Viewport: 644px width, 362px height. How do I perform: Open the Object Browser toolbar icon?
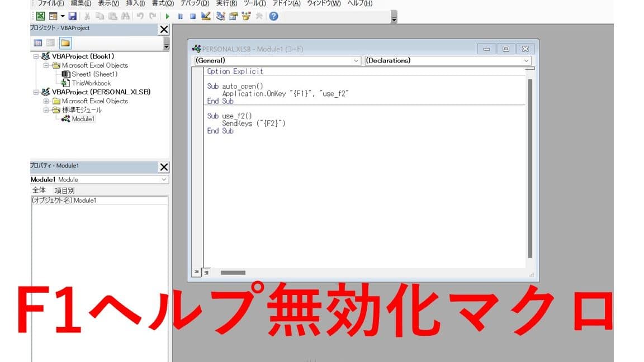[246, 16]
